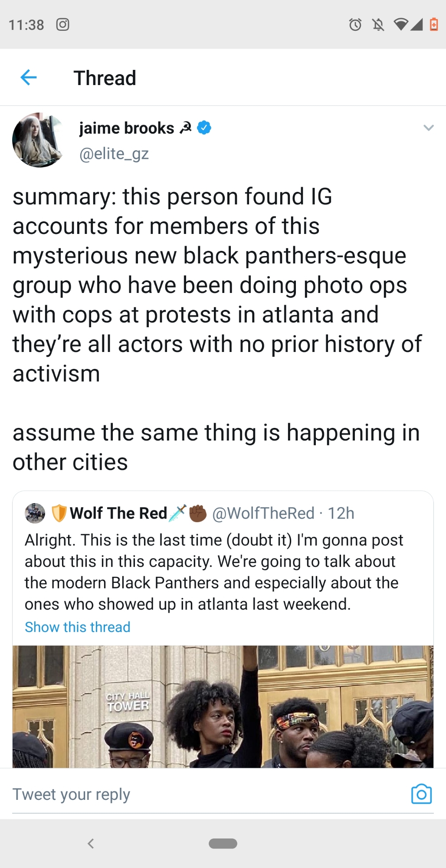This screenshot has width=446, height=868.
Task: Tap the Instagram notification icon
Action: point(62,25)
